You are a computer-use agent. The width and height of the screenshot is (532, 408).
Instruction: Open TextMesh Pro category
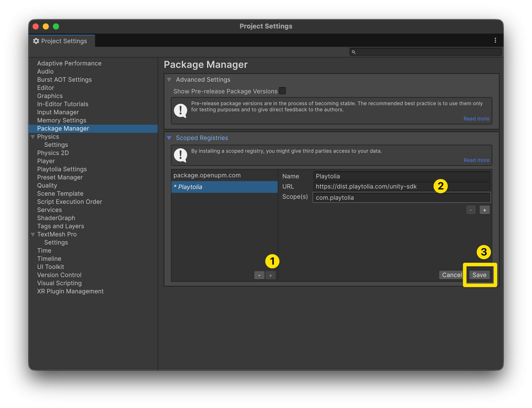click(57, 234)
